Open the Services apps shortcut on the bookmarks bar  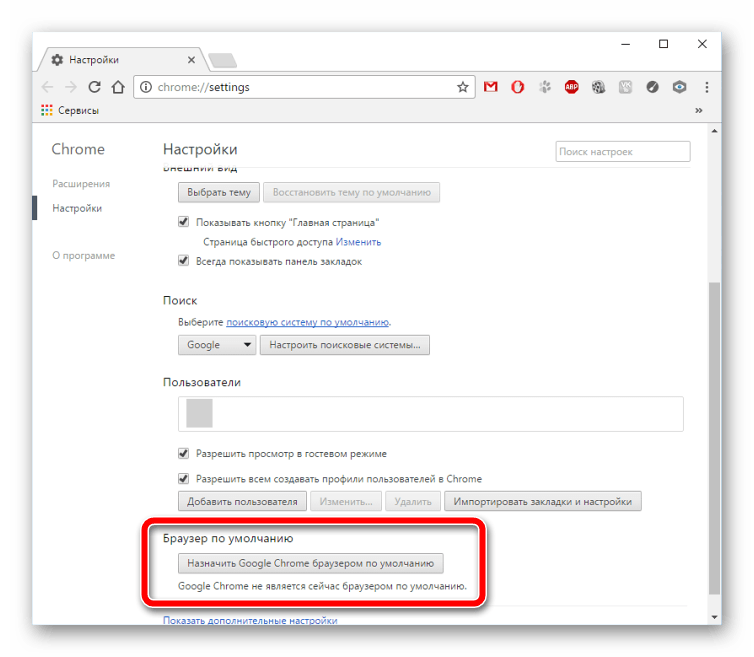pos(70,110)
